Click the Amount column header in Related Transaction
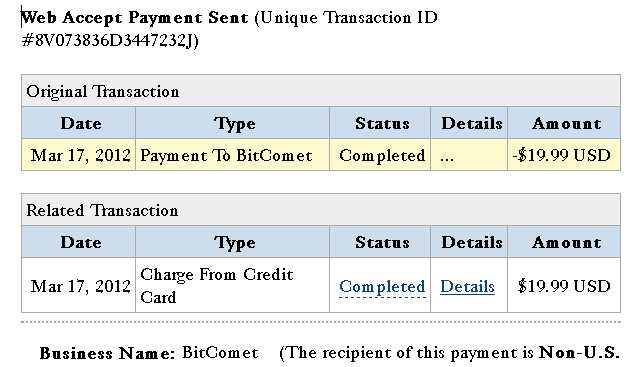Screen dimensions: 634x367 [564, 242]
